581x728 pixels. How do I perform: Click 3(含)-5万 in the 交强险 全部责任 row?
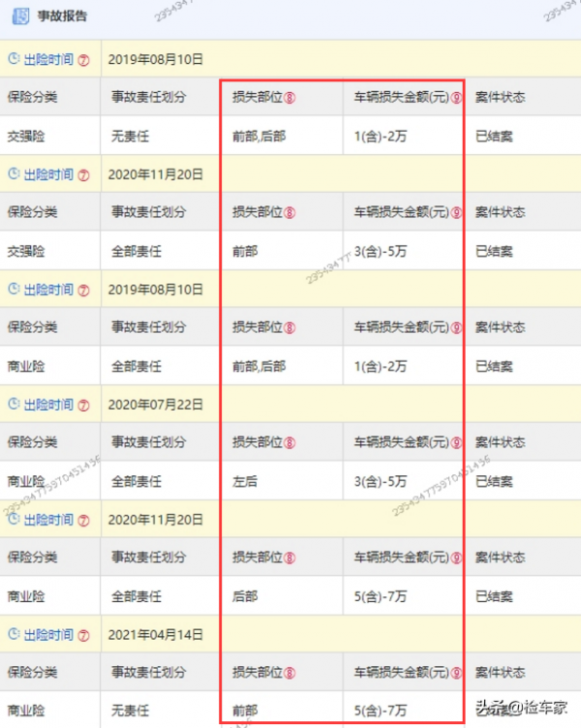tap(381, 252)
